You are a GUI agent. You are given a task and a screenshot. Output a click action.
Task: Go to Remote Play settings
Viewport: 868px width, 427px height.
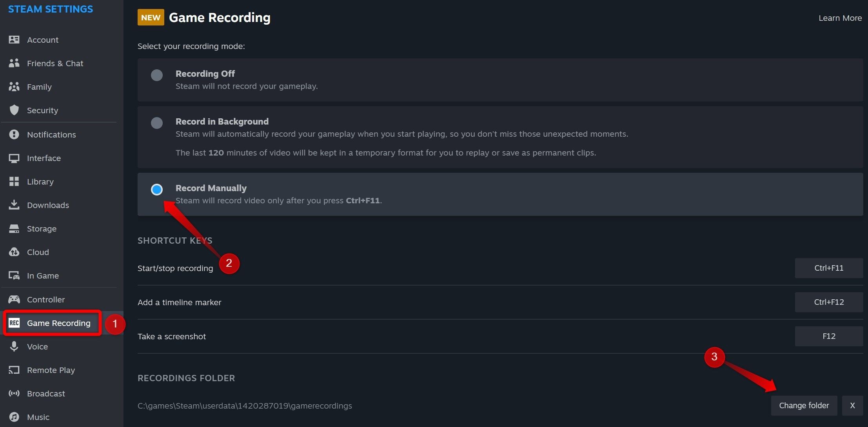(x=51, y=370)
